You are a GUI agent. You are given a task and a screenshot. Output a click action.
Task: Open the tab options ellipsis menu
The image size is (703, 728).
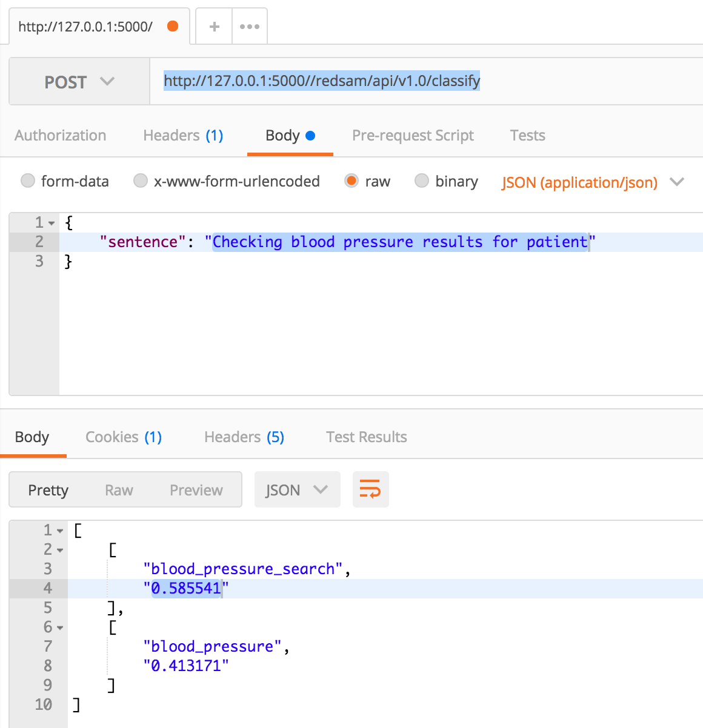click(250, 26)
